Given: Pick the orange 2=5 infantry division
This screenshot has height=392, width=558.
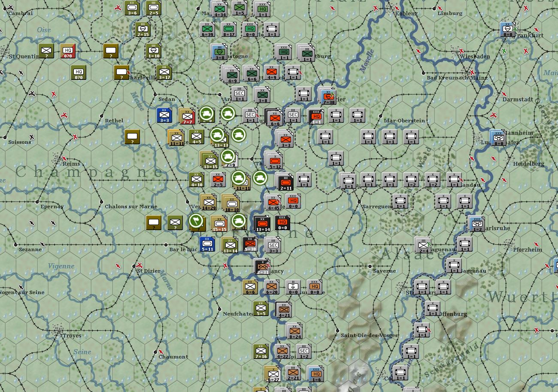Looking at the screenshot, I should tap(218, 180).
